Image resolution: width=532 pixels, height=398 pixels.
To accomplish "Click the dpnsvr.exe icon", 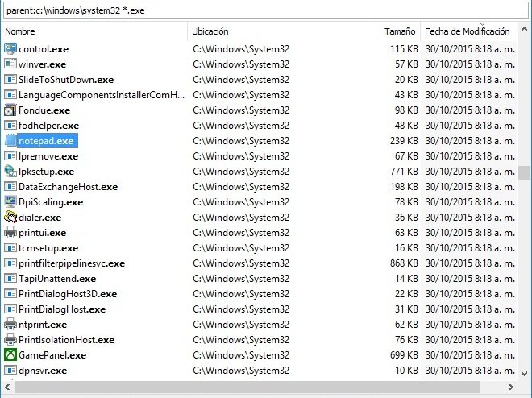I will (x=10, y=370).
